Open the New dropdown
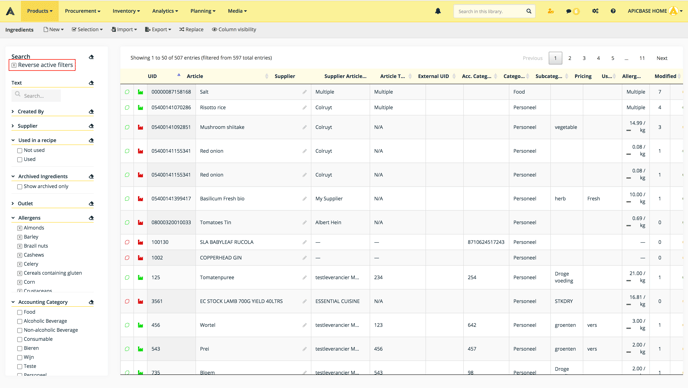This screenshot has width=688, height=388. 54,29
